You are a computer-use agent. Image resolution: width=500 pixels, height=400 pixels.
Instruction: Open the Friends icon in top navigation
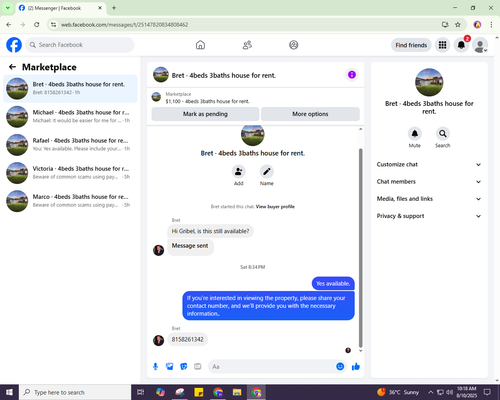[x=247, y=45]
